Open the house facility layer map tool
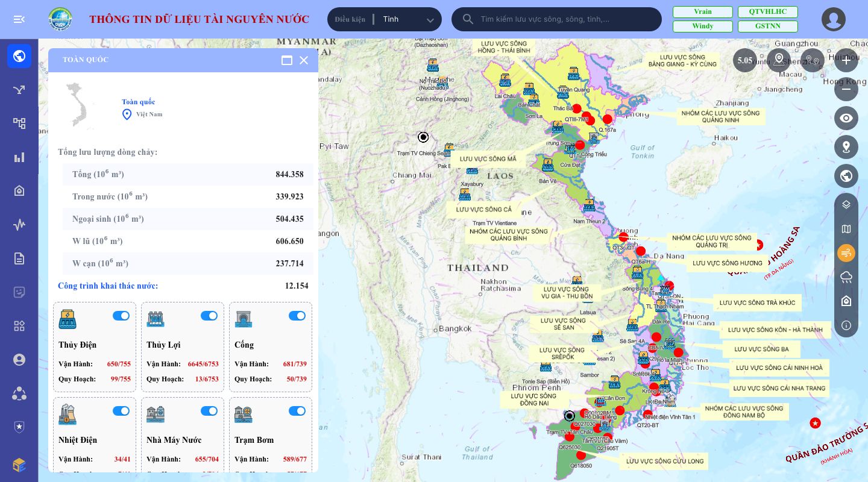The image size is (868, 482). pyautogui.click(x=846, y=301)
